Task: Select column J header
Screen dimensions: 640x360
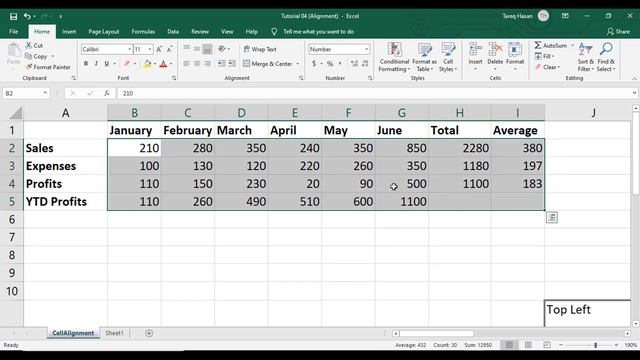Action: coord(593,113)
